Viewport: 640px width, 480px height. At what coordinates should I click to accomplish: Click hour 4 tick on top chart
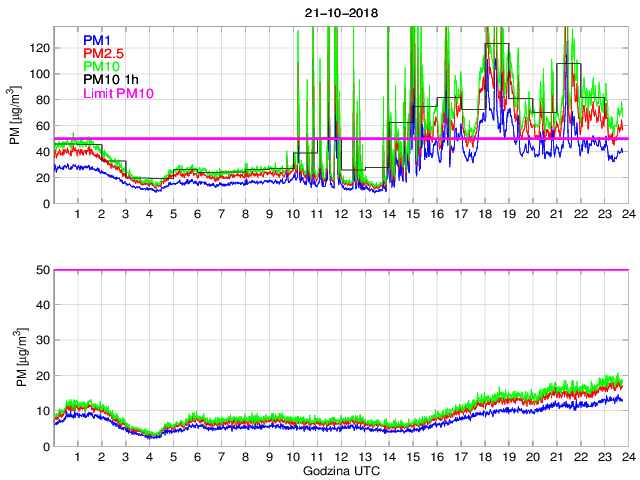click(x=150, y=215)
